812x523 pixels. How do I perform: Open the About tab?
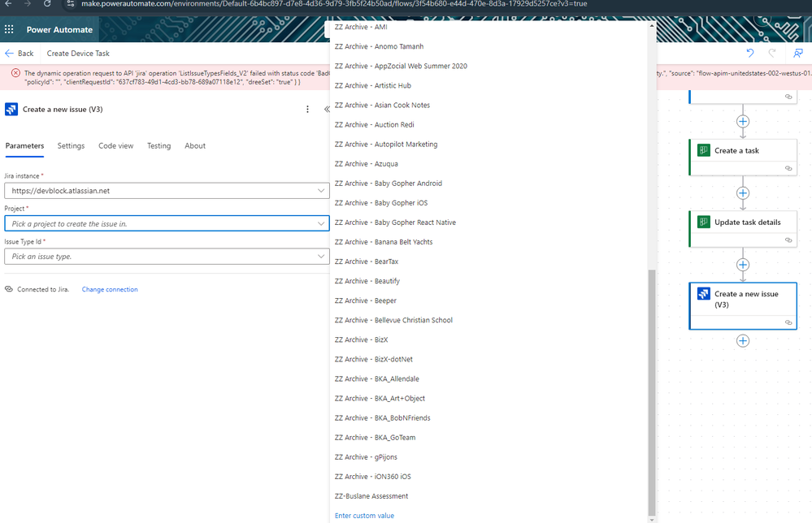point(195,146)
